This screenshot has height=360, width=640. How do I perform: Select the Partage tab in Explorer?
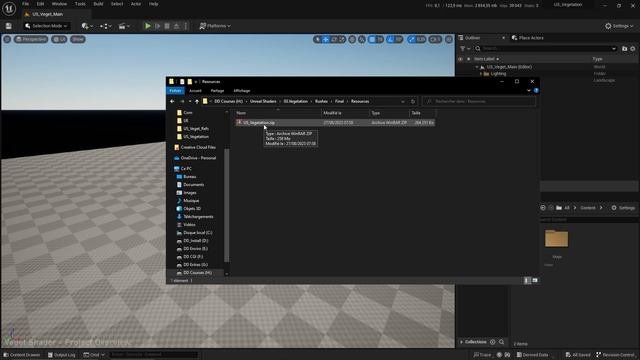217,91
